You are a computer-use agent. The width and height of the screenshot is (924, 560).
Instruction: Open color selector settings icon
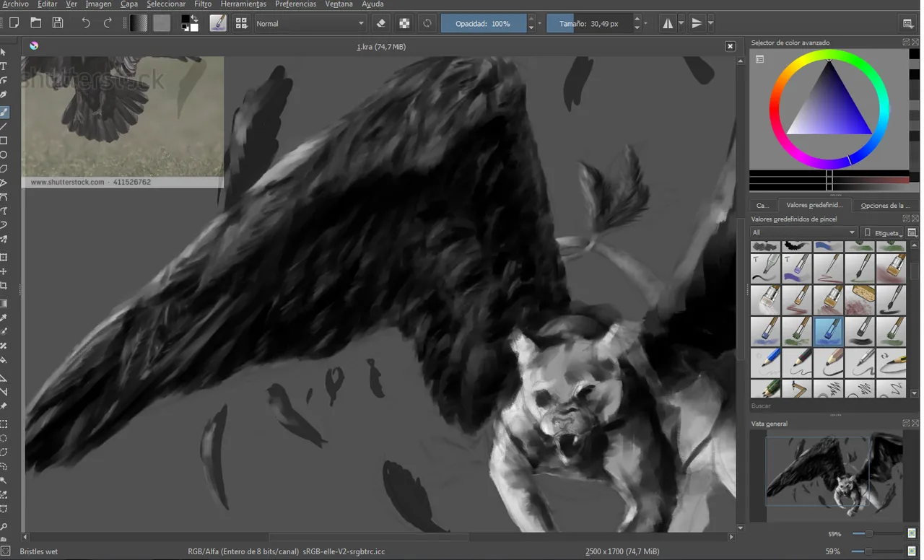pos(759,59)
